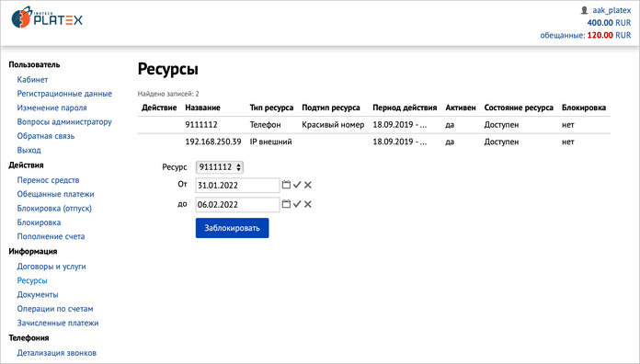
Task: Click the 192.168.250.39 cell
Action: click(x=213, y=142)
